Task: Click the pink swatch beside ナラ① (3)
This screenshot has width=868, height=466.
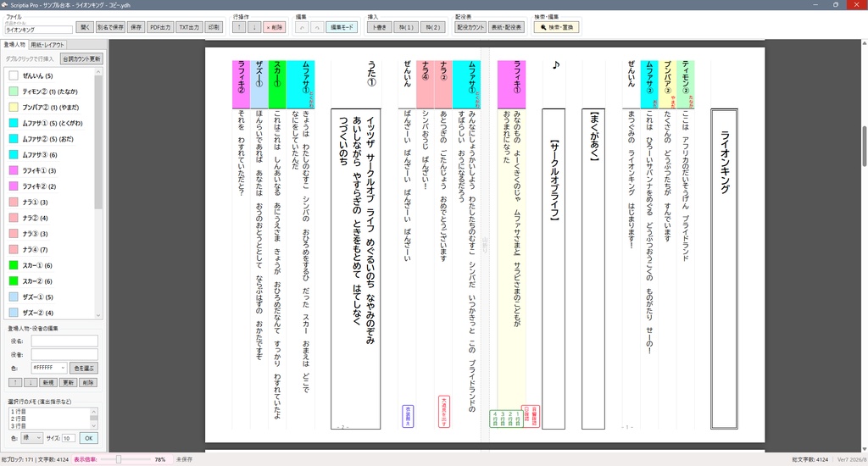Action: 14,202
